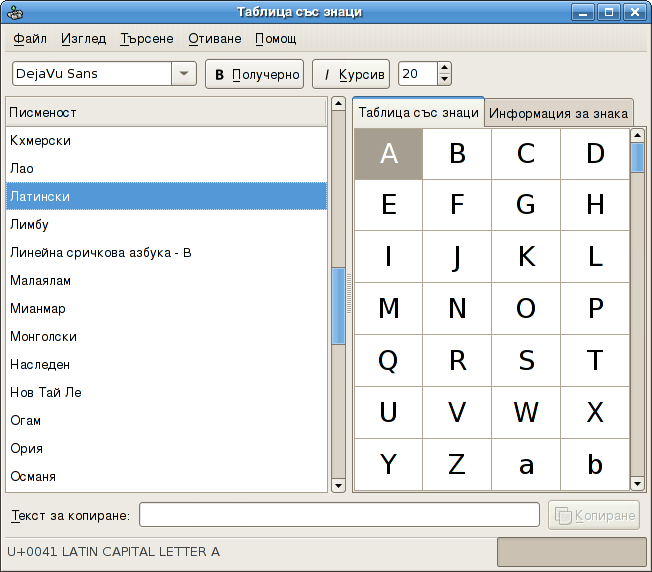The height and width of the screenshot is (572, 652).
Task: Pick the lowercase letter b character
Action: [x=595, y=464]
